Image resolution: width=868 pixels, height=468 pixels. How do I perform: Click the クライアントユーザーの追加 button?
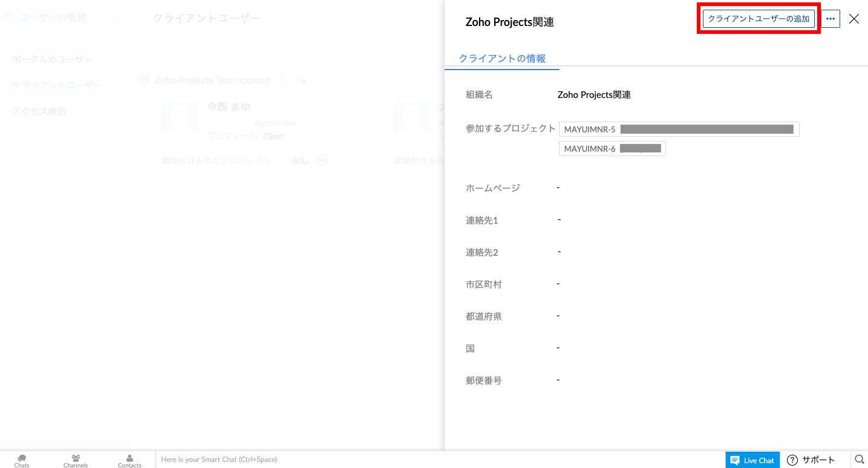tap(759, 19)
